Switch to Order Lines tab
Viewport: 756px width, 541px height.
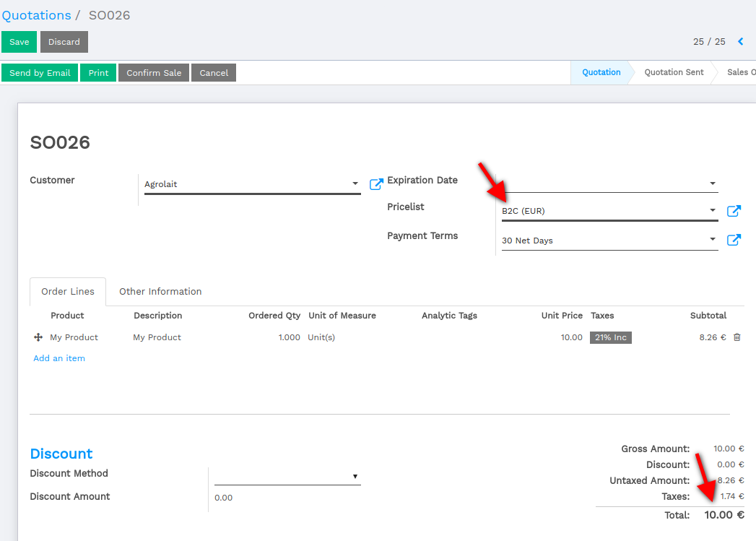click(x=68, y=291)
